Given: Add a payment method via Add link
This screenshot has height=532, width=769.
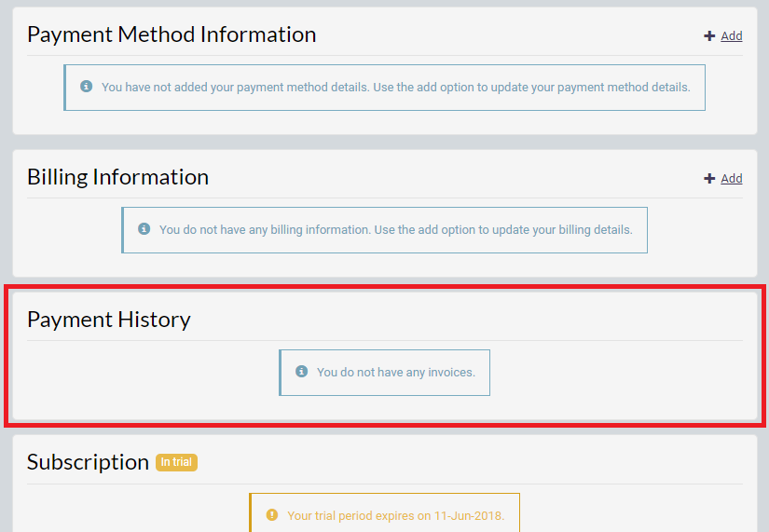Looking at the screenshot, I should [731, 35].
